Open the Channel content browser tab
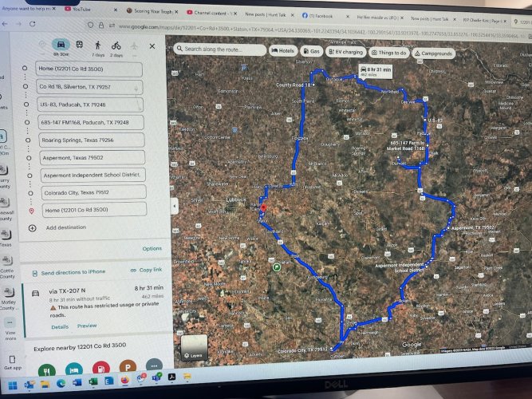This screenshot has height=399, width=532. 211,14
